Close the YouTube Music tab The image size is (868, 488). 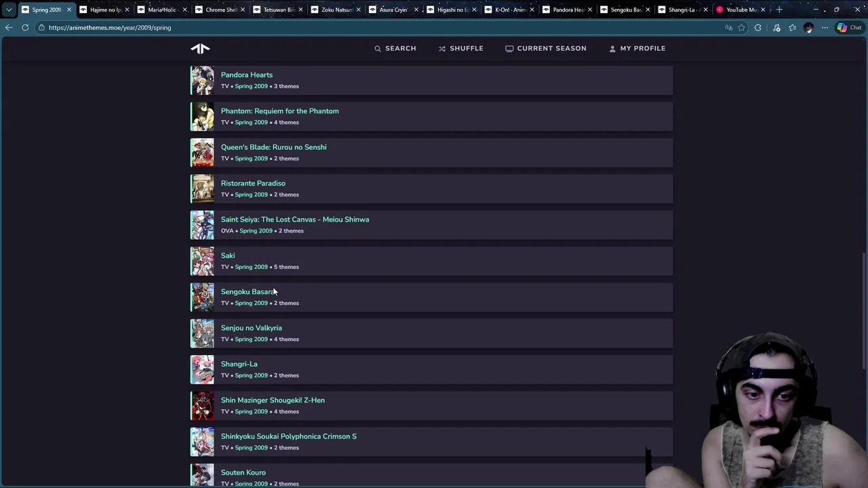[763, 9]
